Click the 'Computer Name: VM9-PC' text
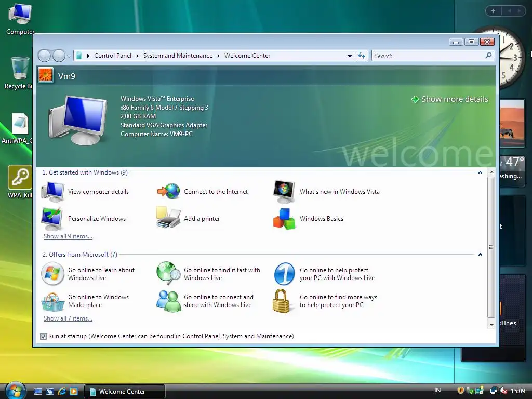 tap(156, 134)
